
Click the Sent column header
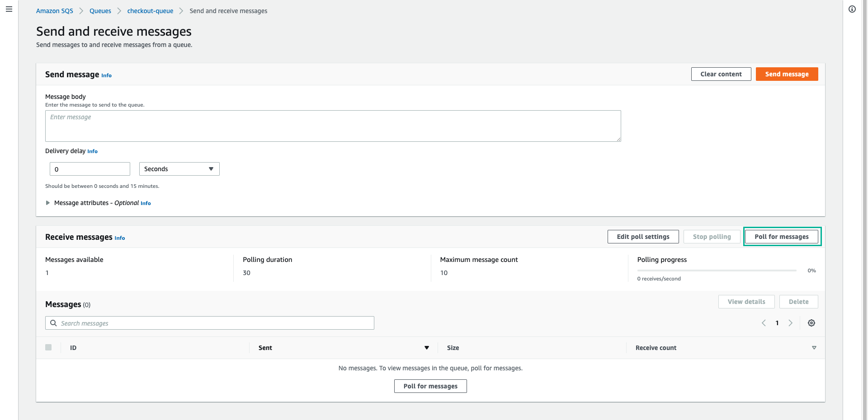pyautogui.click(x=265, y=348)
